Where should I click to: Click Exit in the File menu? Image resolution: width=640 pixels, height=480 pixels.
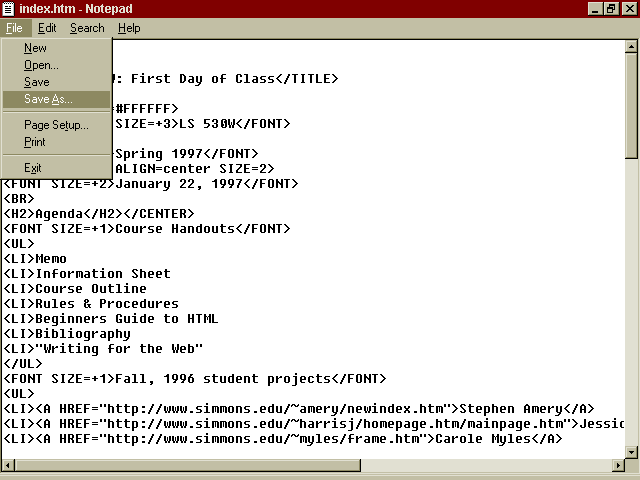click(x=33, y=168)
